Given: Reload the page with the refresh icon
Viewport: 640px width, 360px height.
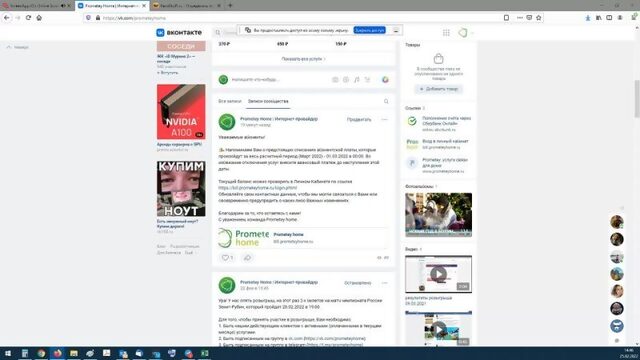Looking at the screenshot, I should click(x=28, y=18).
